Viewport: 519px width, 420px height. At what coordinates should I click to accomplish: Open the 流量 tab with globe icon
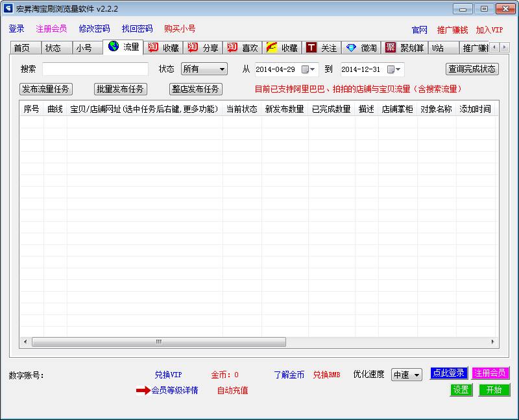[124, 47]
